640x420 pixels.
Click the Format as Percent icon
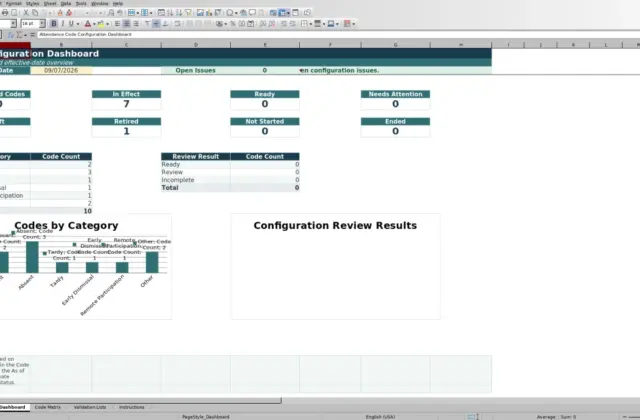click(x=233, y=24)
